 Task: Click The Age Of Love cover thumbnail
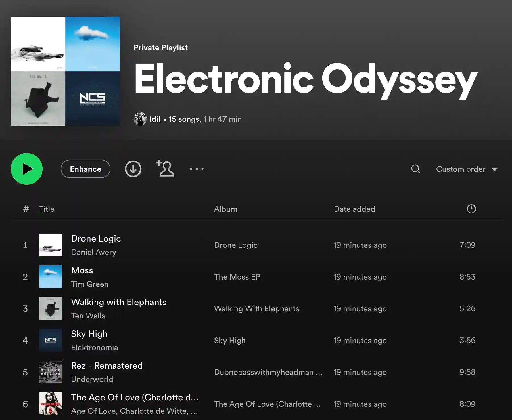click(x=51, y=404)
